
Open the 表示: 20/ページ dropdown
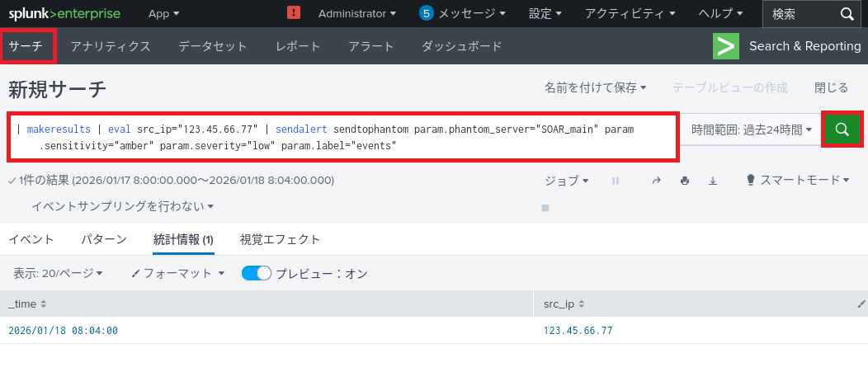click(x=58, y=273)
